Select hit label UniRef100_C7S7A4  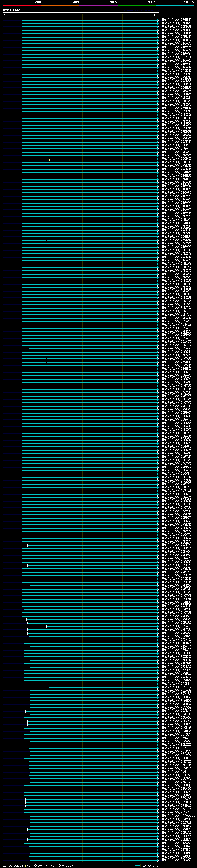point(177,765)
